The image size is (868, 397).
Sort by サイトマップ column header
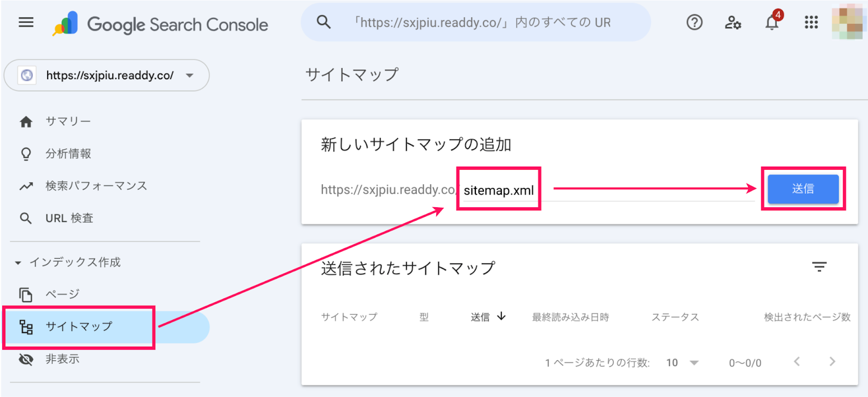349,317
